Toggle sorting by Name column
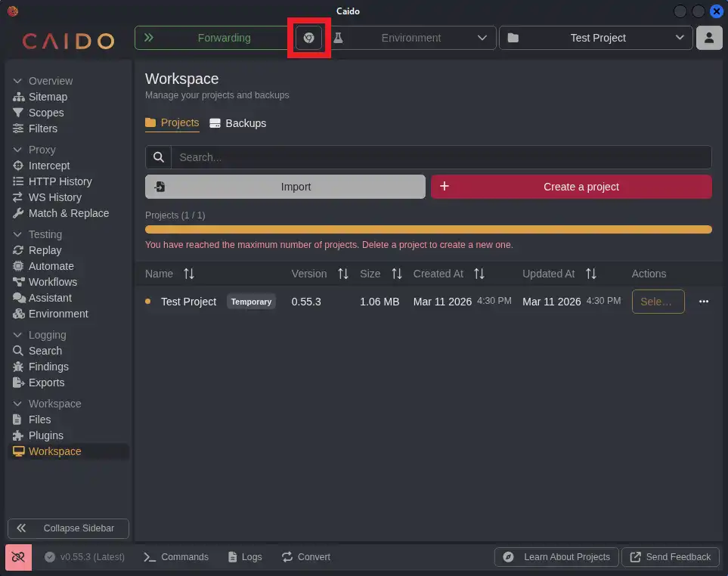This screenshot has height=576, width=728. (x=189, y=274)
